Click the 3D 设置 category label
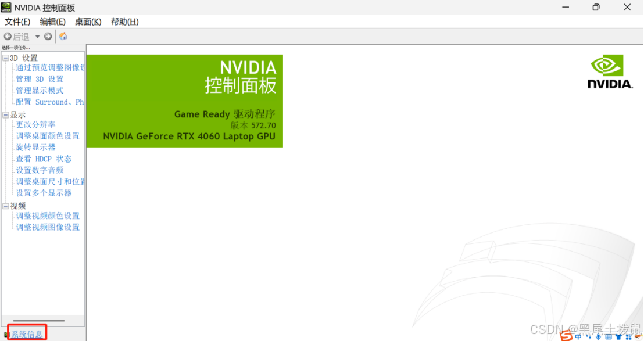The width and height of the screenshot is (644, 341). pos(23,58)
